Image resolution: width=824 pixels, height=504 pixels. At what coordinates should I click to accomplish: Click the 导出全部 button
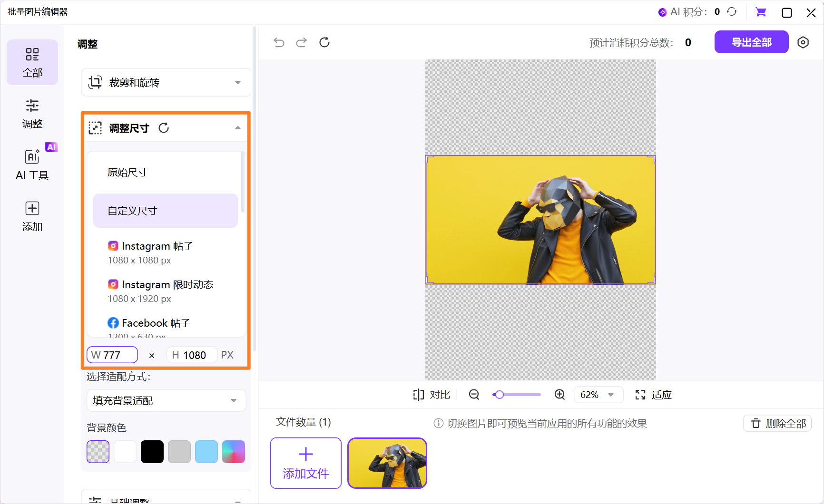[751, 42]
